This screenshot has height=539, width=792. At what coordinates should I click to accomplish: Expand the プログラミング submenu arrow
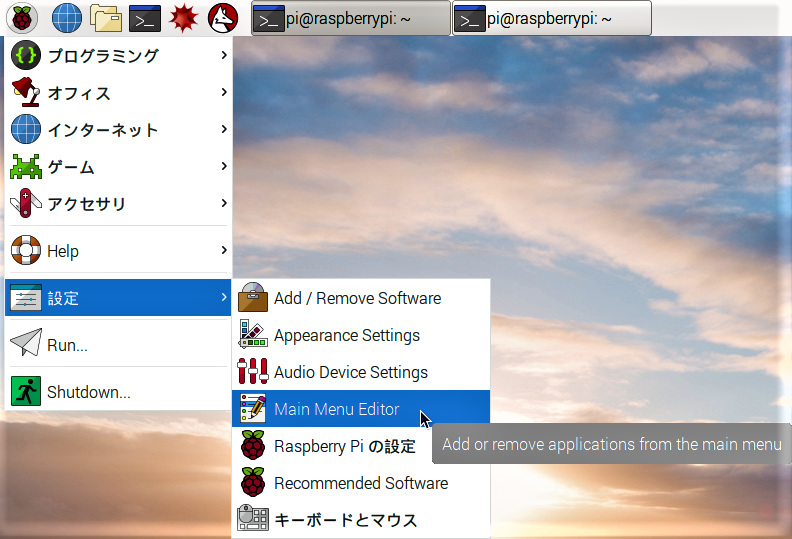(224, 55)
